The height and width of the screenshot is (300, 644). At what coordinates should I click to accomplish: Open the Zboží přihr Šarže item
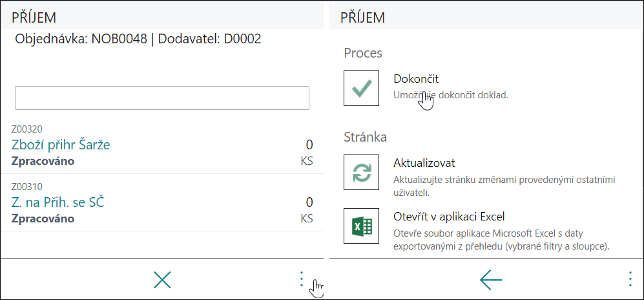(x=61, y=145)
